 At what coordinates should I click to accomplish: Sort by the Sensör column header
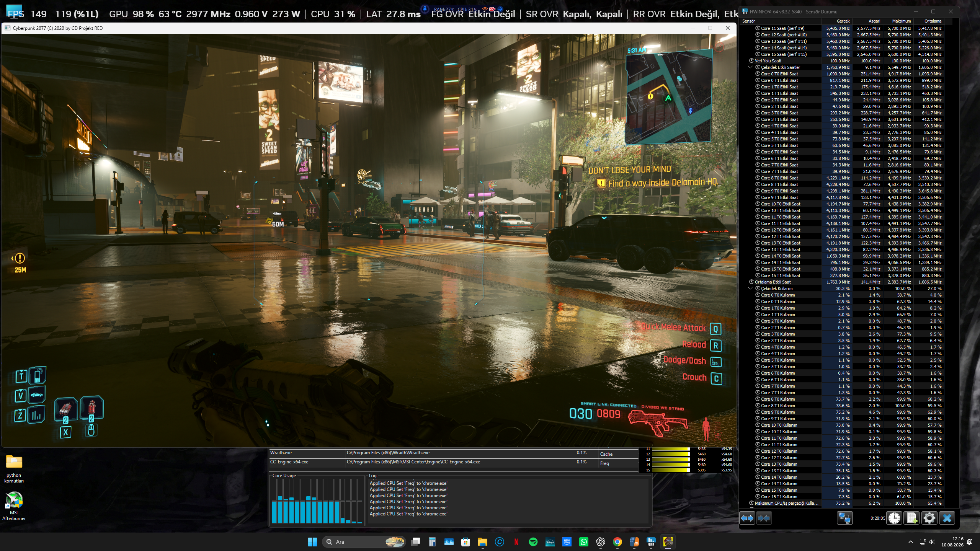click(780, 21)
